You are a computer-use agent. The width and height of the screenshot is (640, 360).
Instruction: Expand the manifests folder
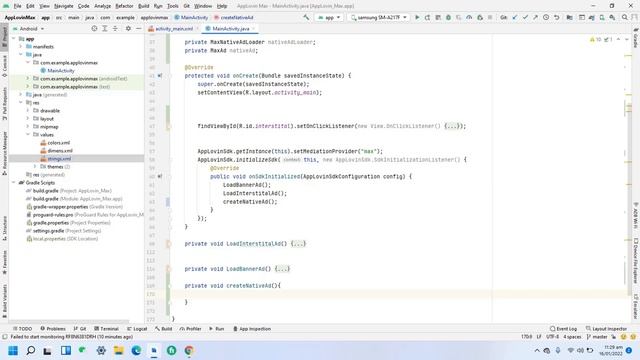point(21,47)
